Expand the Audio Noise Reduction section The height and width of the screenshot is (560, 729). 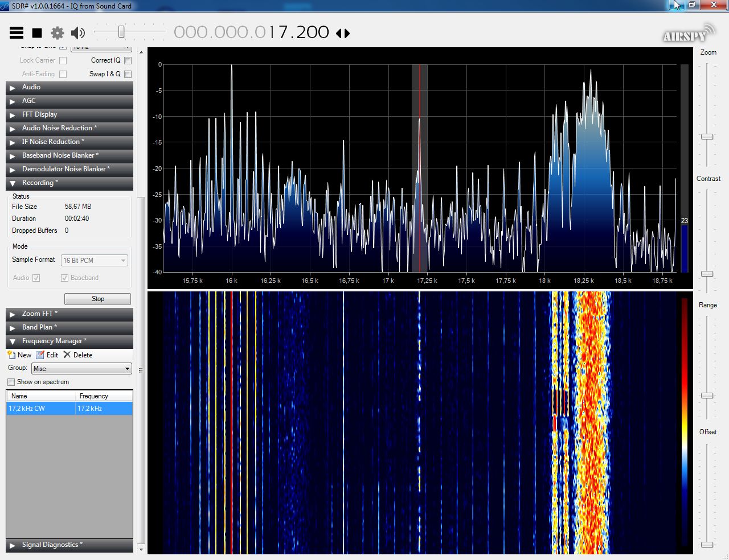tap(59, 128)
